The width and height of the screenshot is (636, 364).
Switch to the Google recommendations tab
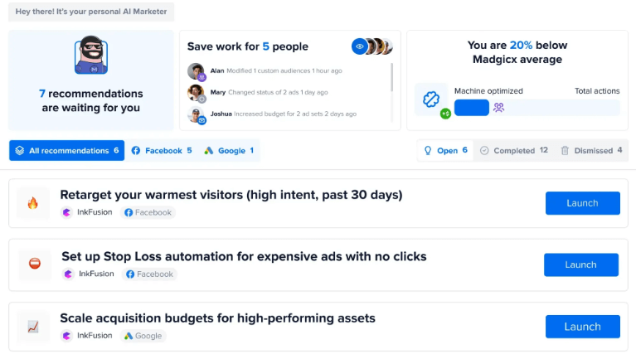point(229,151)
